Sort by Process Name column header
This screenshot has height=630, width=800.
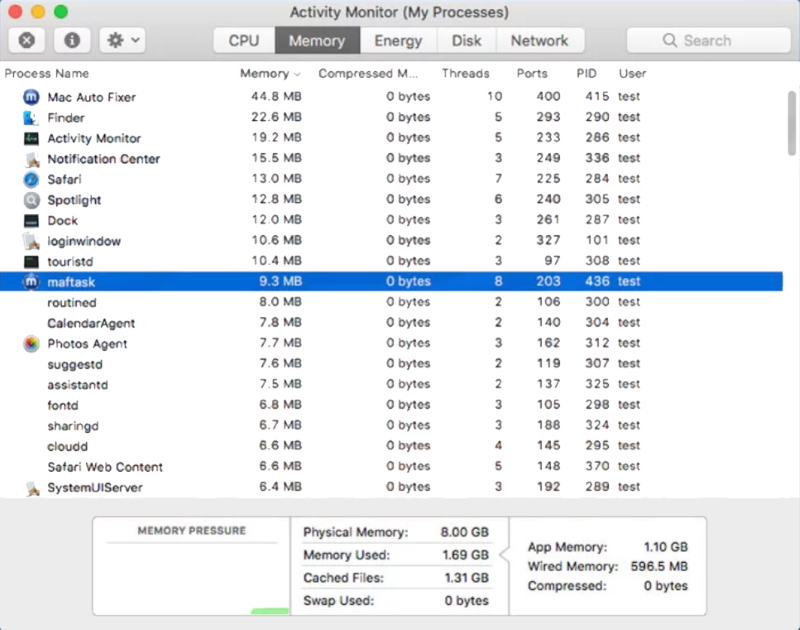[47, 74]
